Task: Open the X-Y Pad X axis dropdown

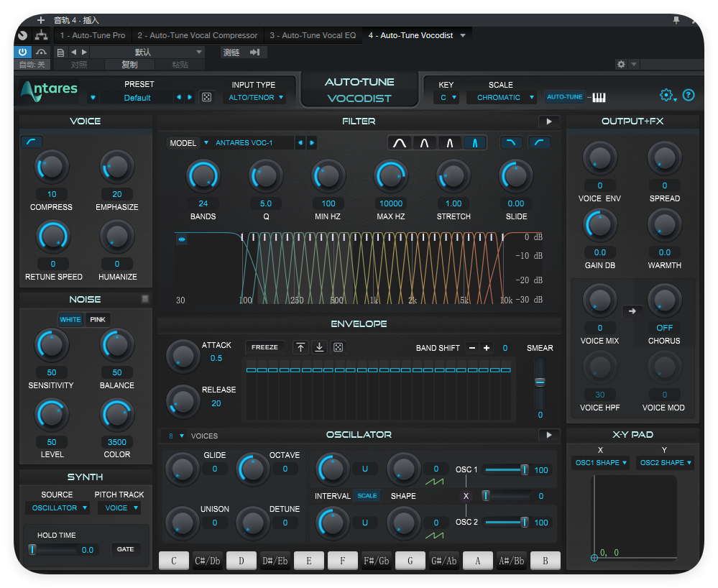Action: tap(600, 462)
